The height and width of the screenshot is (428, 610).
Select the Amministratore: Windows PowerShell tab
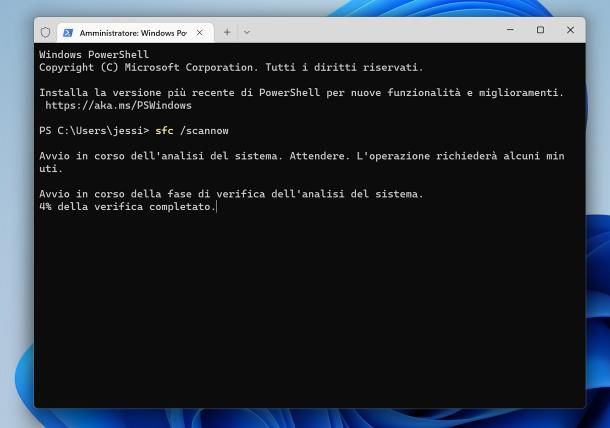135,33
